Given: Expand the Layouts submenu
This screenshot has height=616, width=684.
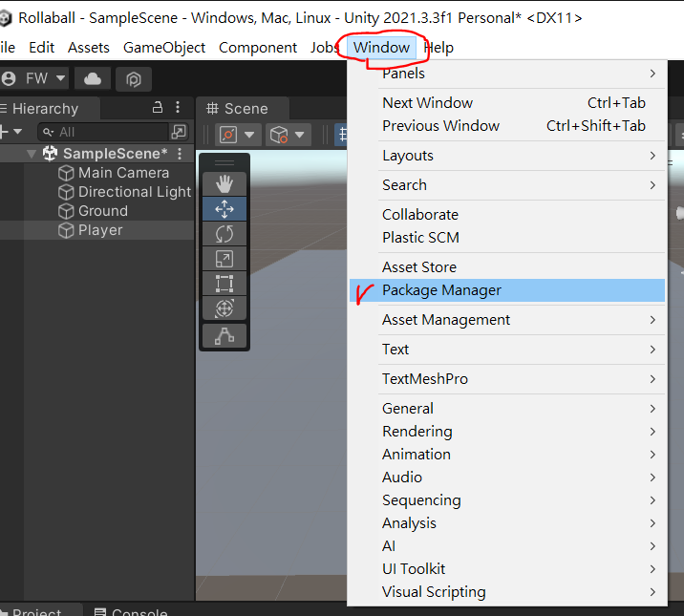Looking at the screenshot, I should [x=507, y=156].
